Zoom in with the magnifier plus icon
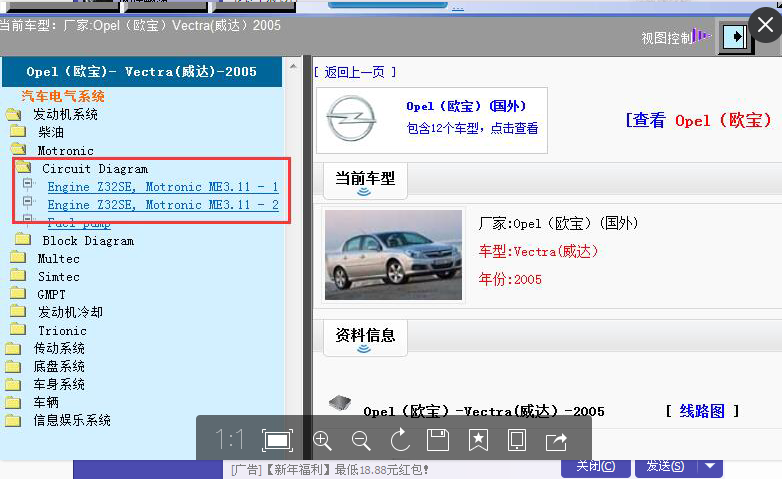782x479 pixels. coord(322,440)
